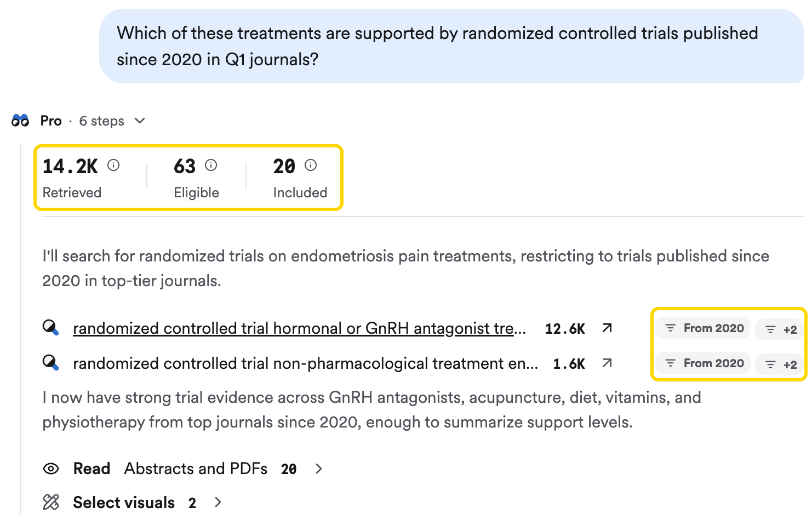Expand the Read Abstracts and PDFs chevron
The image size is (812, 519).
coord(319,469)
